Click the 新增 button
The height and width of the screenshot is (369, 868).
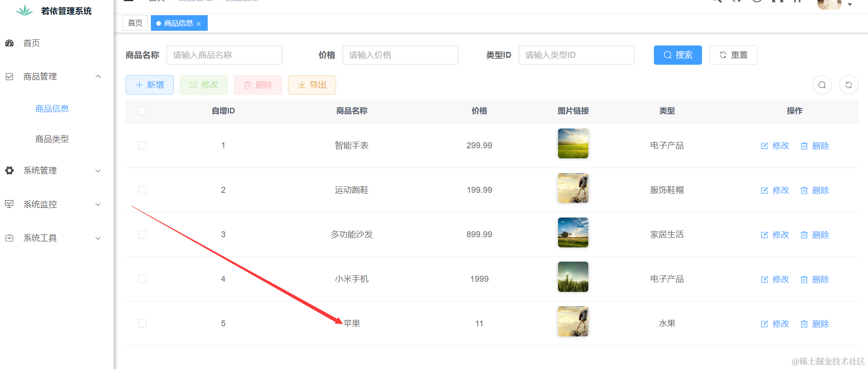click(149, 85)
